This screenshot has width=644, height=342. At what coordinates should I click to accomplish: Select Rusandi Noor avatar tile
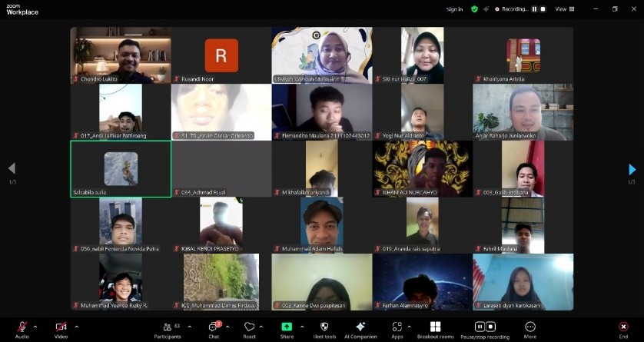pyautogui.click(x=221, y=55)
